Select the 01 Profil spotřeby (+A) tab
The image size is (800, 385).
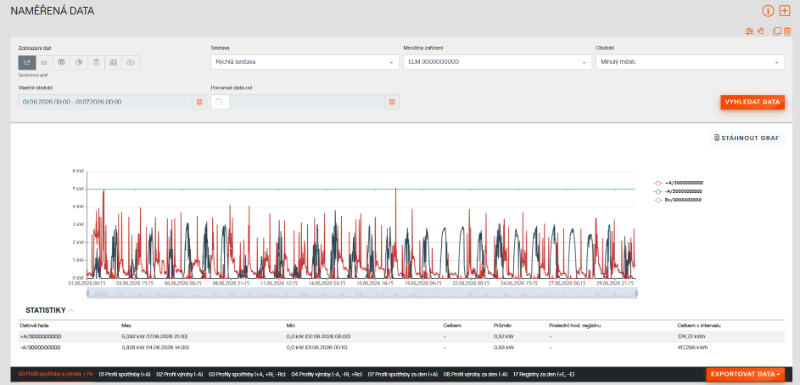tap(124, 374)
